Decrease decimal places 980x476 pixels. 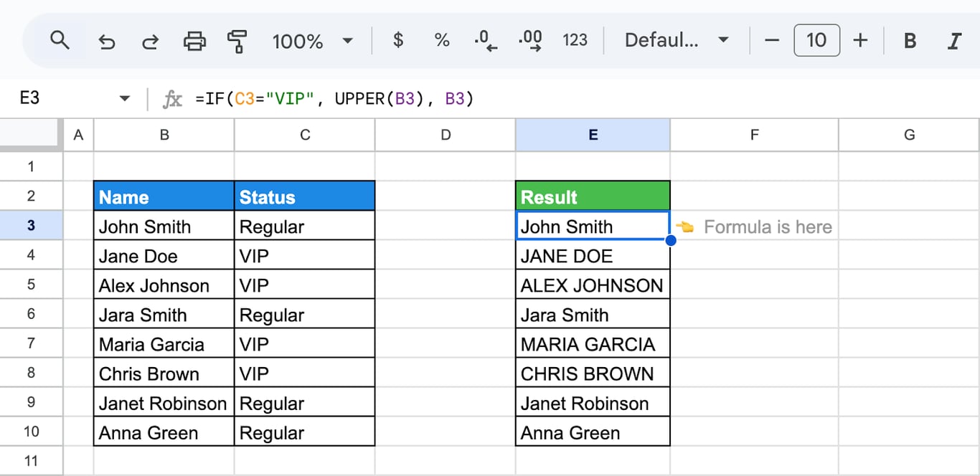pos(486,41)
